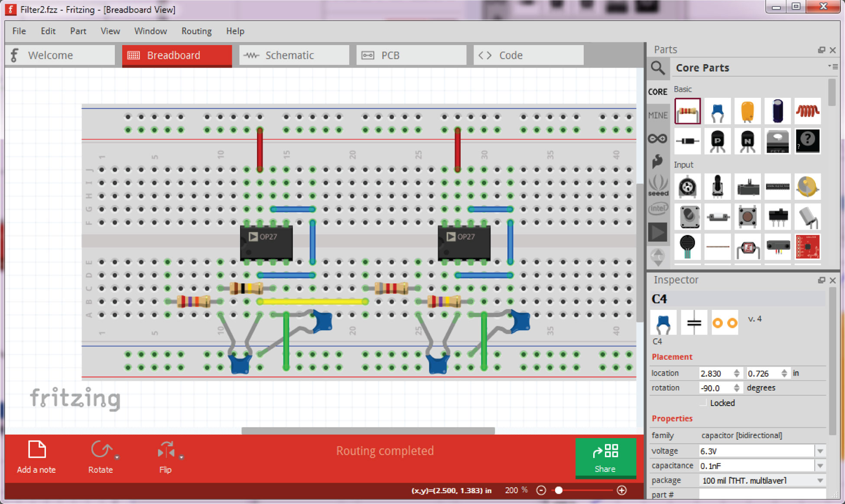The height and width of the screenshot is (504, 845).
Task: Open the Help menu
Action: click(235, 31)
